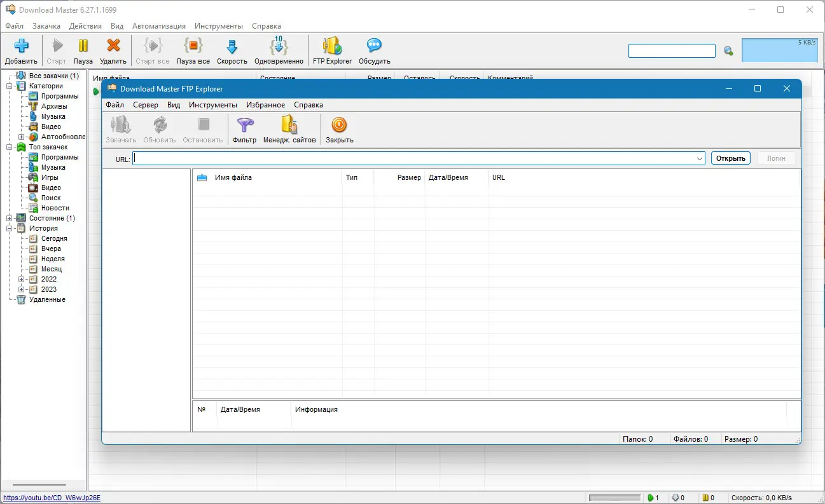
Task: Open the Справка menu in FTP Explorer
Action: pos(309,105)
